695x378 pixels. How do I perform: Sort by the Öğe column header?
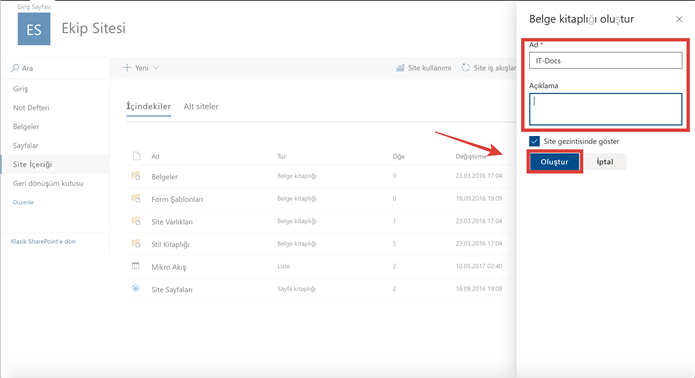tap(398, 156)
